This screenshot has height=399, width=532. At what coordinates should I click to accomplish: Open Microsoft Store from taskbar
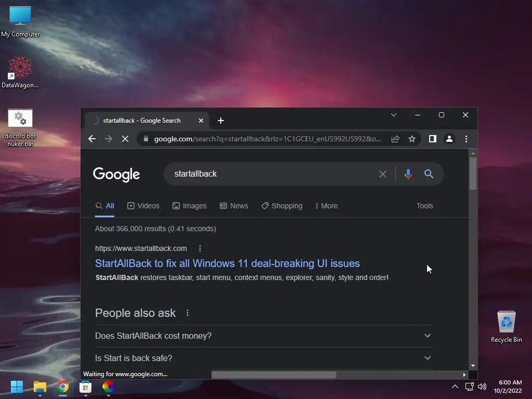[x=86, y=387]
